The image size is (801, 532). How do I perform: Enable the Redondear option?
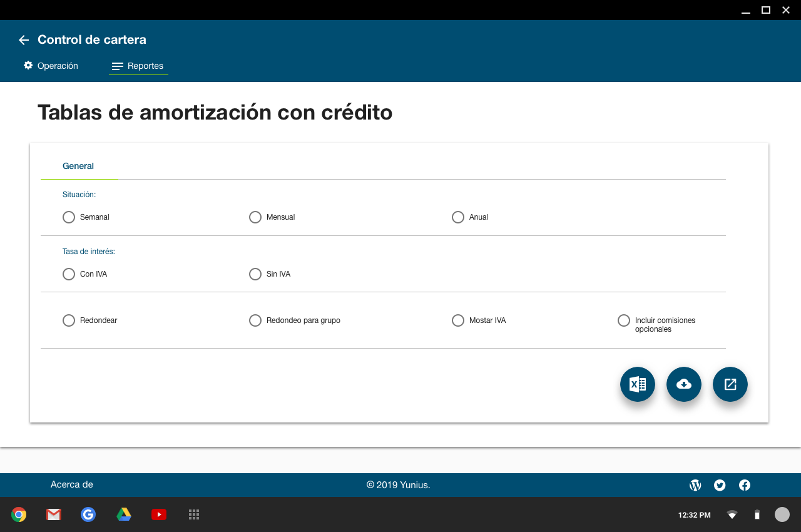coord(69,320)
